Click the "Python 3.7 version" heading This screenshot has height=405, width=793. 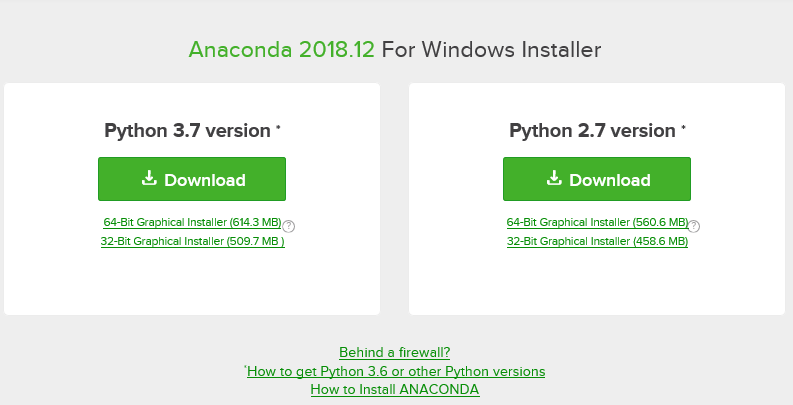[x=187, y=131]
